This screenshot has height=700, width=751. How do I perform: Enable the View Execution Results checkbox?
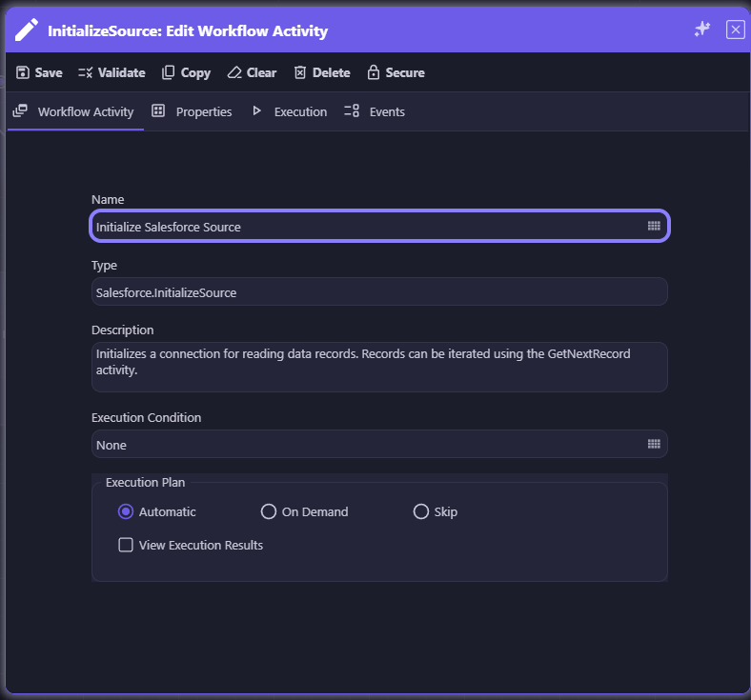coord(126,545)
